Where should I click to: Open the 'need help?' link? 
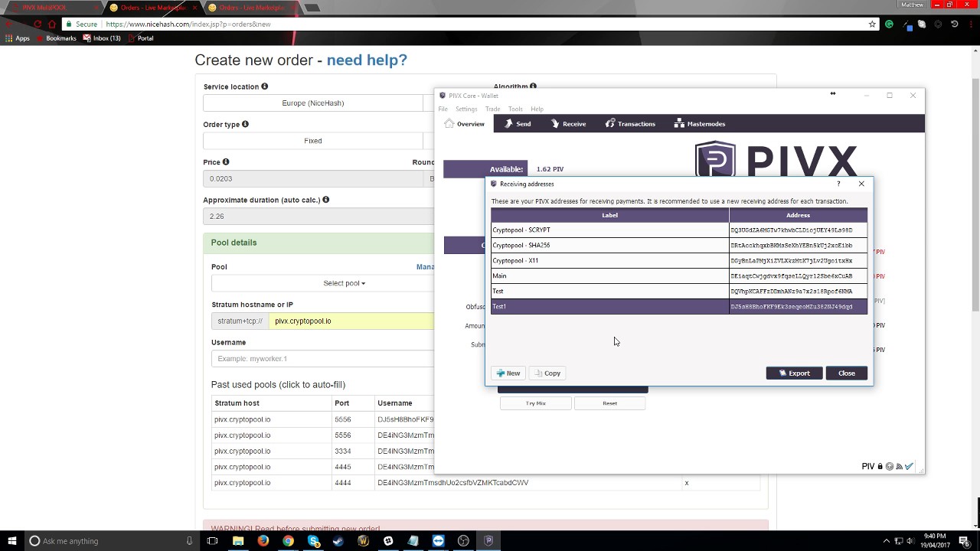[367, 60]
